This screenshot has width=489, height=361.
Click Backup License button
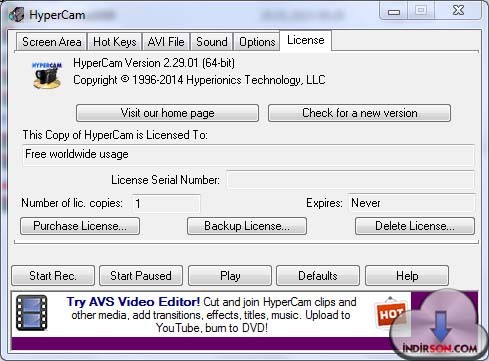pyautogui.click(x=247, y=226)
